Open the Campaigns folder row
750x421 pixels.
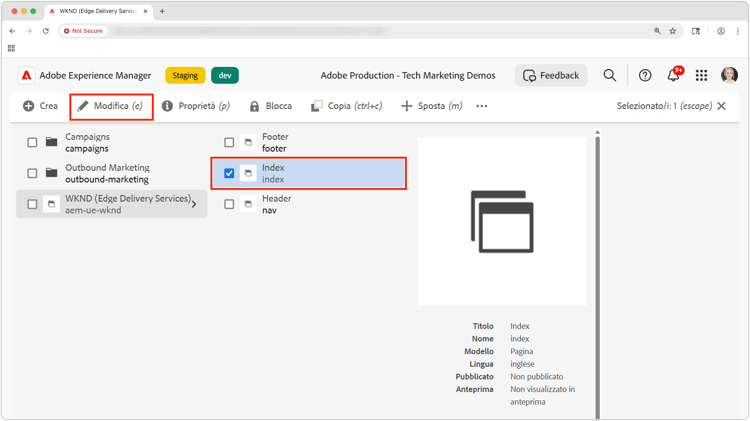pyautogui.click(x=112, y=143)
